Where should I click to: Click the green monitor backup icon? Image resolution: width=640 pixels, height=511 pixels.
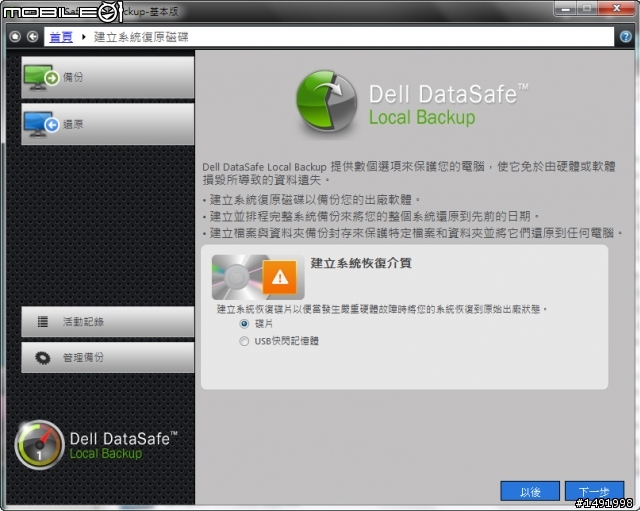tap(41, 77)
